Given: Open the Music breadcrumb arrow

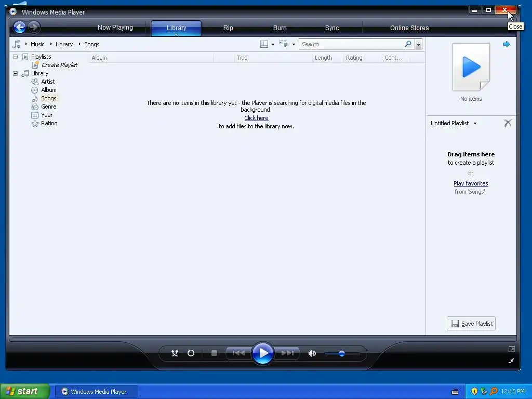Looking at the screenshot, I should 26,44.
